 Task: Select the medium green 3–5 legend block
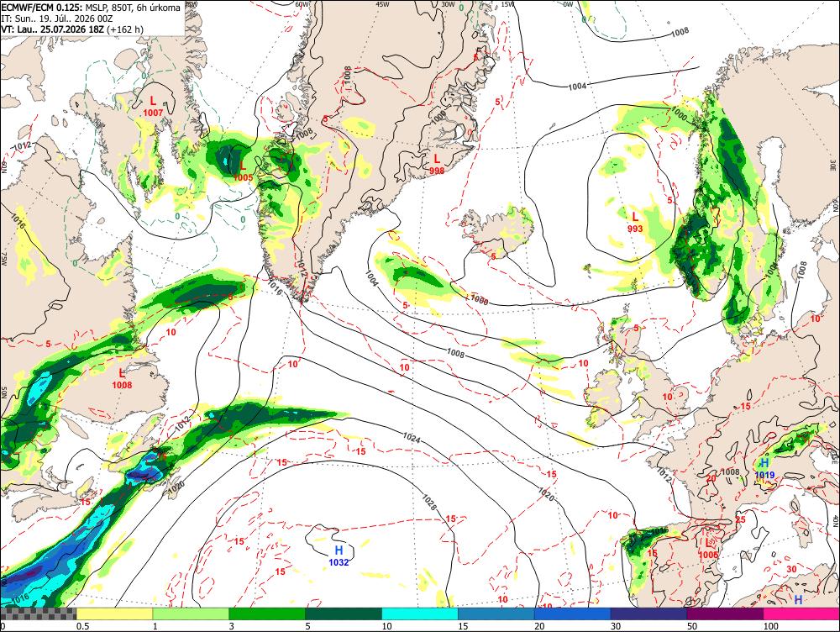click(267, 614)
